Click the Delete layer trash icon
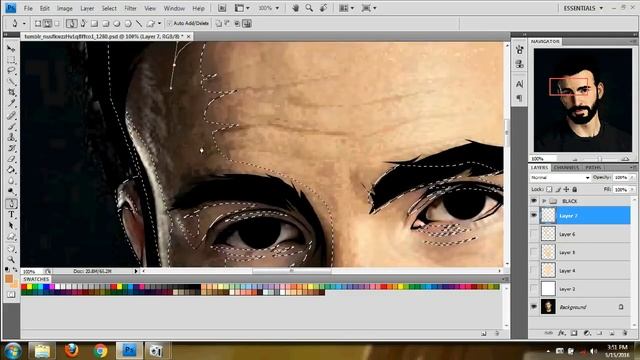Viewport: 640px width, 360px height. tap(625, 333)
